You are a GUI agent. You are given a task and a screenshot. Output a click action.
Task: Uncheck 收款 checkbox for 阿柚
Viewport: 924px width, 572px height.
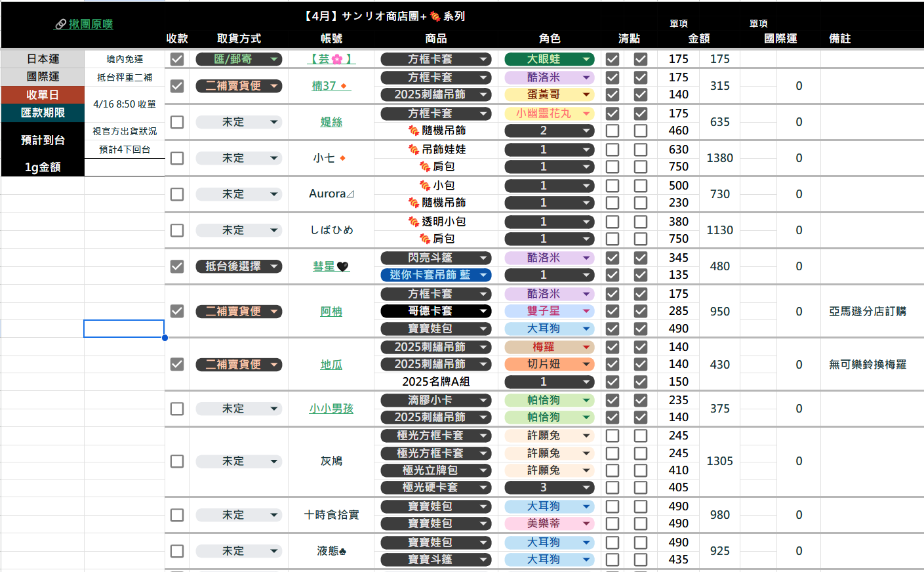(177, 311)
